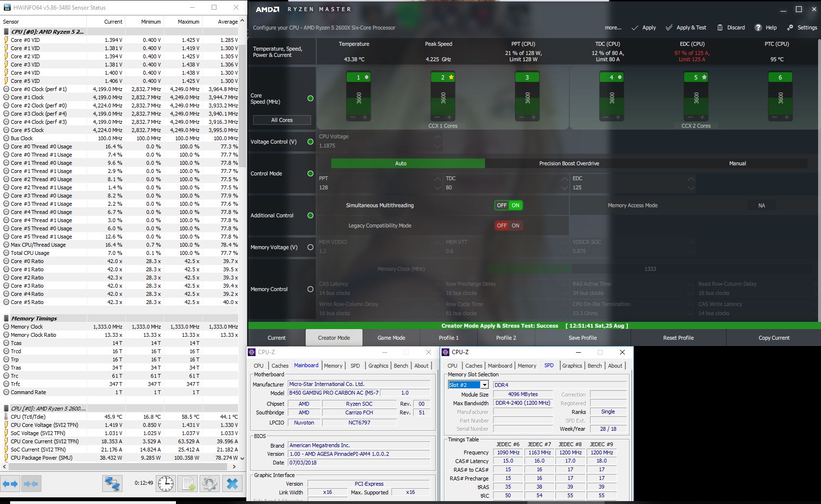Viewport: 821px width, 504px height.
Task: Click the CPU-Z SPD window title icon
Action: [x=446, y=352]
